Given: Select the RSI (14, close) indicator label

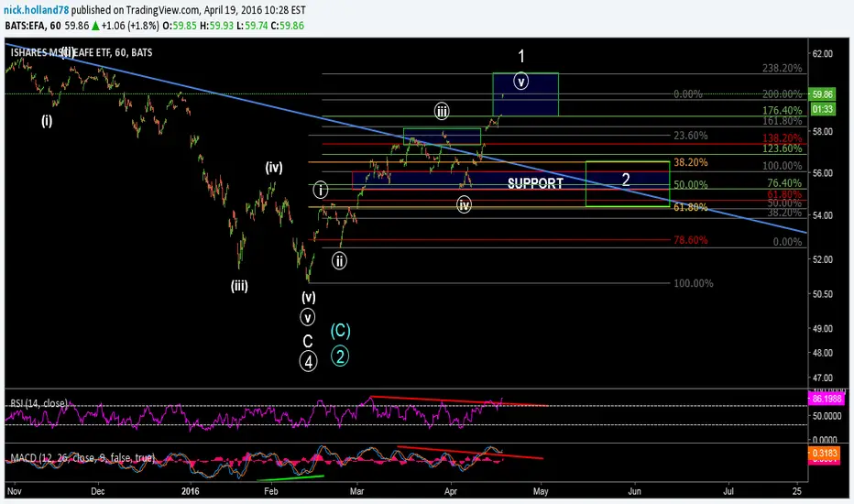Looking at the screenshot, I should tap(38, 403).
